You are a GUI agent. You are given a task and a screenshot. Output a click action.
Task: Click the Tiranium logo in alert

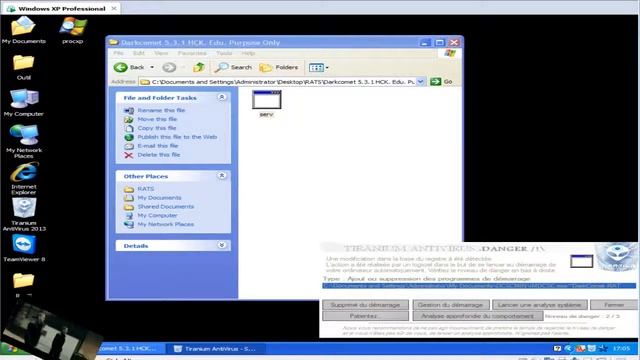[617, 257]
